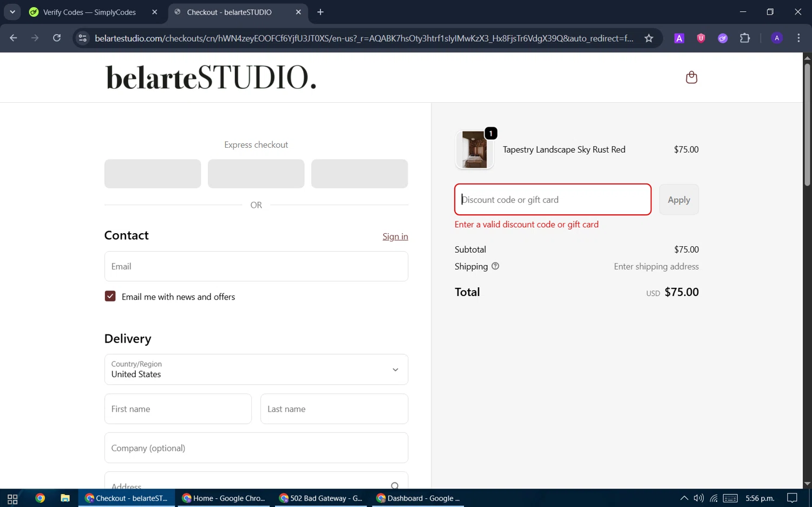This screenshot has height=507, width=812.
Task: Go back to previous page
Action: [14, 38]
